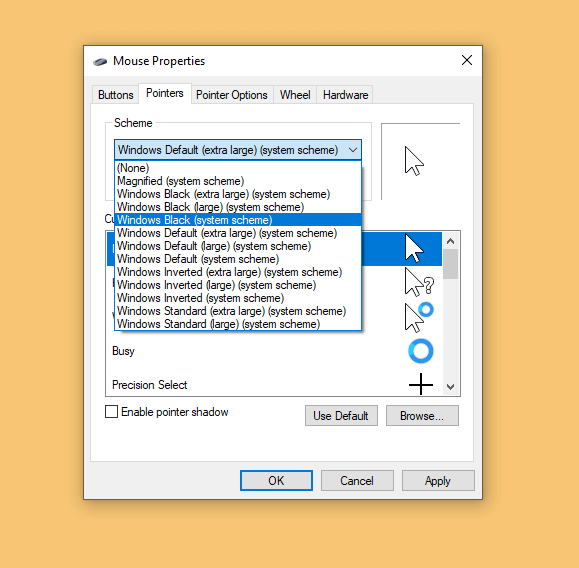Collapse the Scheme dropdown arrow
The height and width of the screenshot is (568, 579).
[x=353, y=150]
